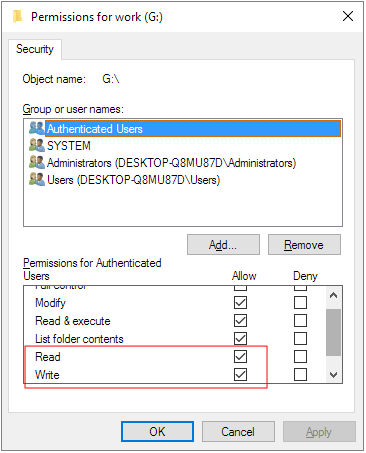Select Authenticated Users in the list
The image size is (366, 453).
click(x=193, y=129)
